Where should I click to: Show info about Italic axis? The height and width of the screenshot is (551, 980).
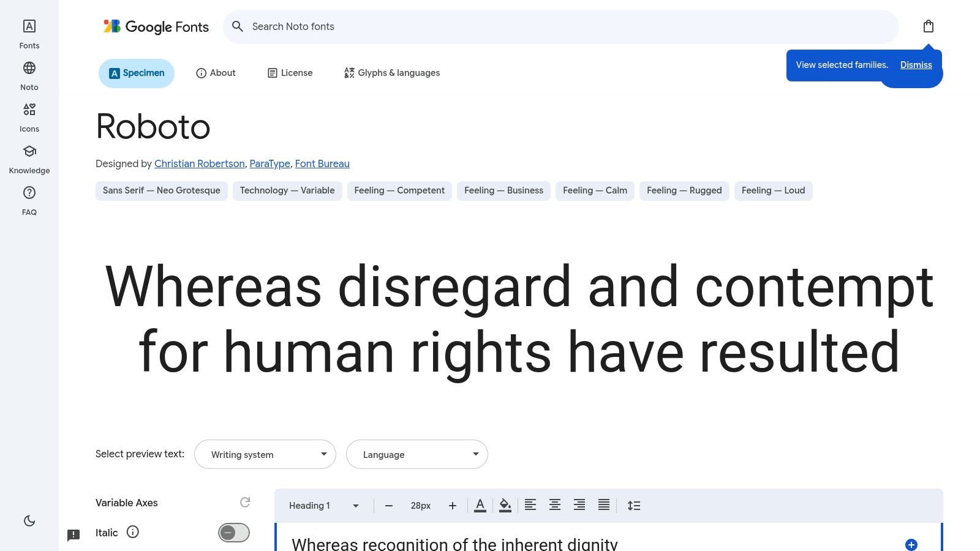tap(133, 532)
